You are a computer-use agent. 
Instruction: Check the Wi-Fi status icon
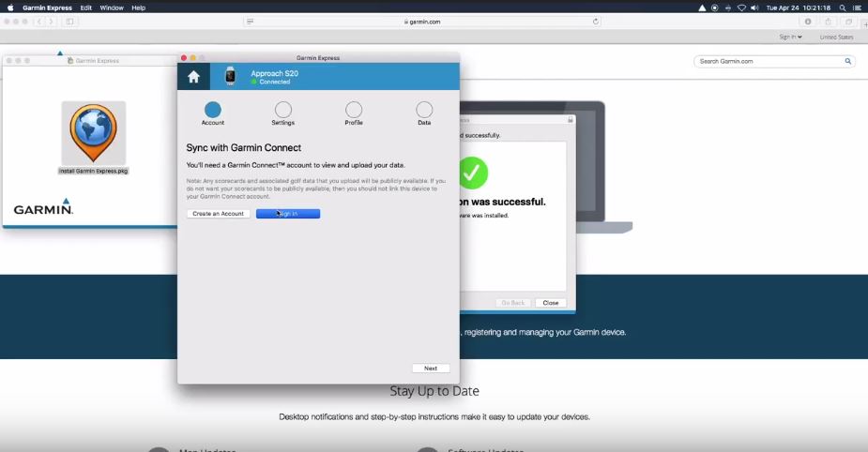point(741,8)
